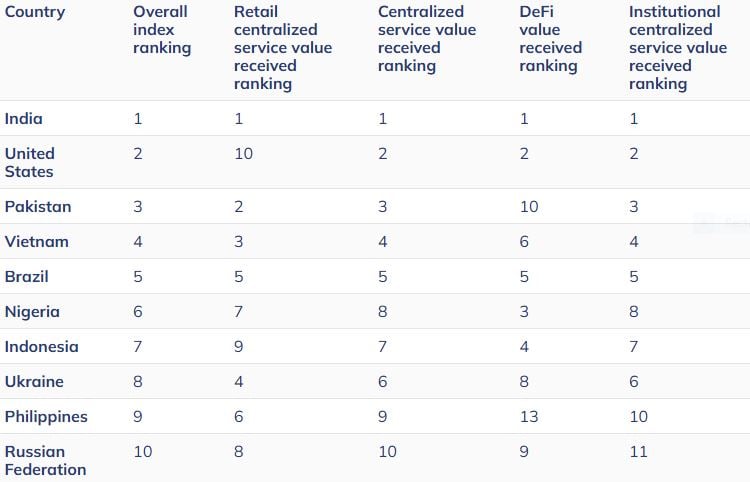Select the Pakistan country cell
The height and width of the screenshot is (482, 750).
click(38, 207)
